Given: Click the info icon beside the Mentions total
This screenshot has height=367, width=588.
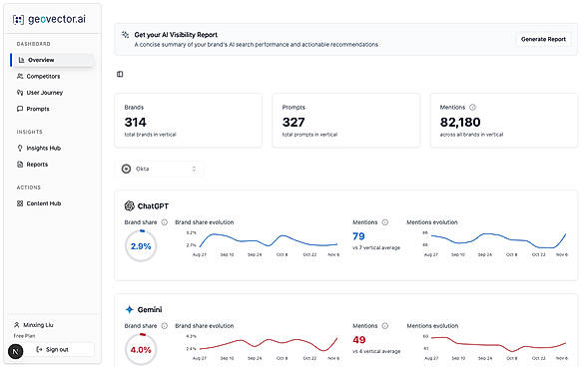Looking at the screenshot, I should tap(472, 107).
